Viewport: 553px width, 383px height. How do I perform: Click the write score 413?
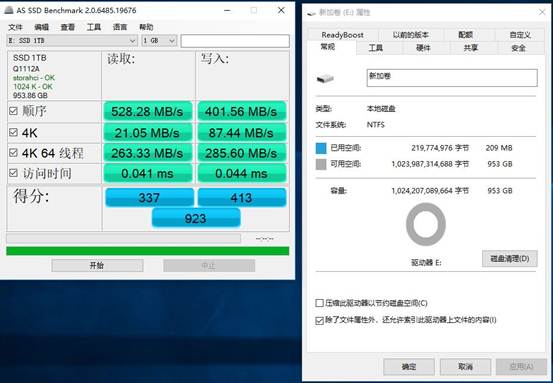242,197
